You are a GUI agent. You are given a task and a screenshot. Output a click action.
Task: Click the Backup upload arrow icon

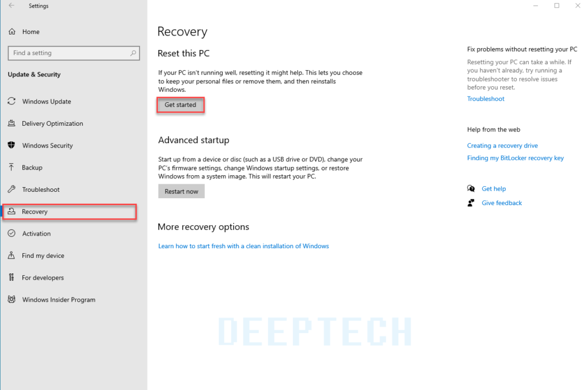coord(11,167)
